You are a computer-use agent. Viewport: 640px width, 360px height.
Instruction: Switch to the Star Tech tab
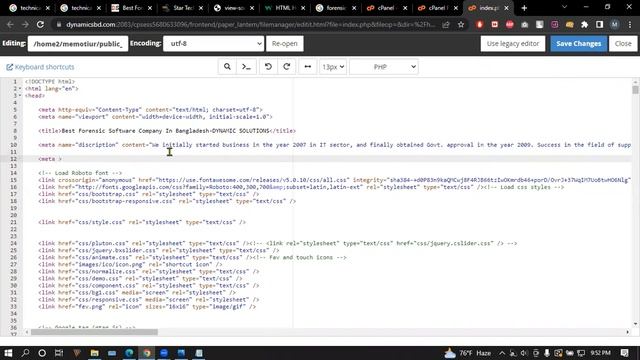pyautogui.click(x=182, y=8)
